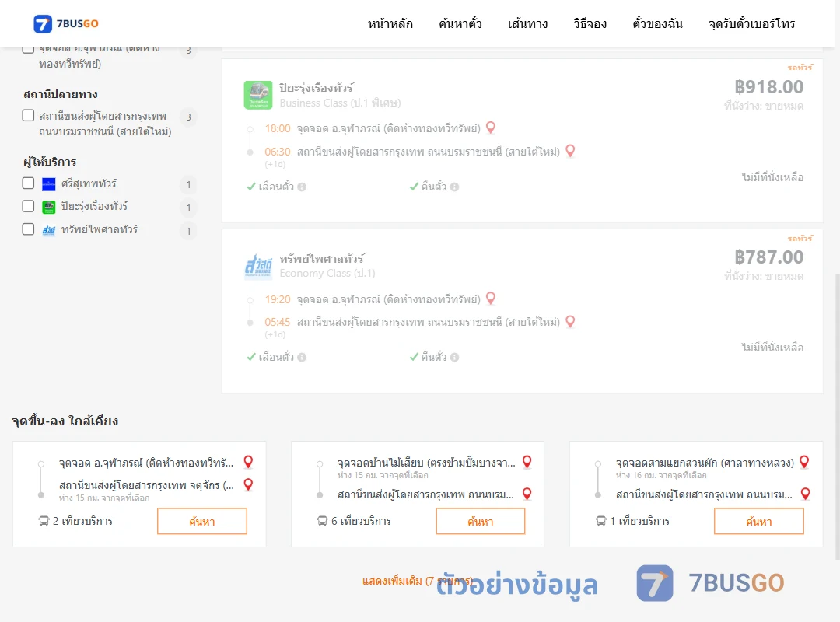
Task: Click bus icon beside 6 เที่ยวบริการ
Action: (322, 521)
